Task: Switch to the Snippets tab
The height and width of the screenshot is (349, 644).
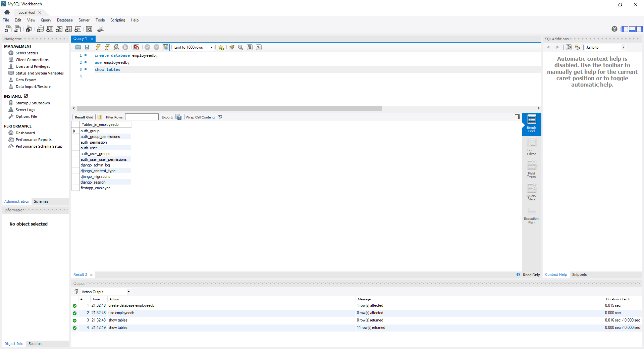Action: tap(579, 275)
